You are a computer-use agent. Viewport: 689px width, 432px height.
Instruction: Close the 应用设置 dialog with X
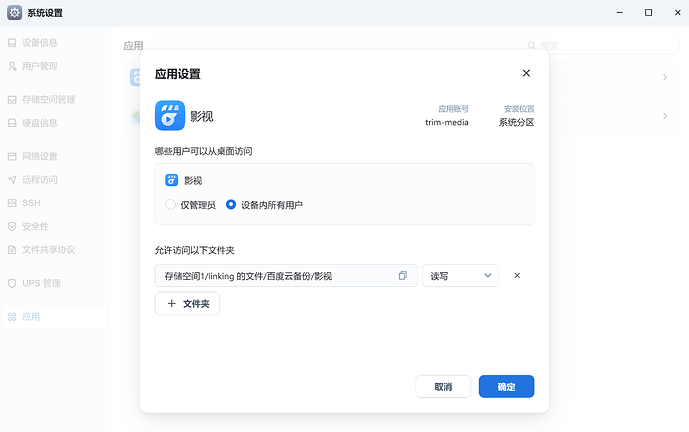click(526, 73)
